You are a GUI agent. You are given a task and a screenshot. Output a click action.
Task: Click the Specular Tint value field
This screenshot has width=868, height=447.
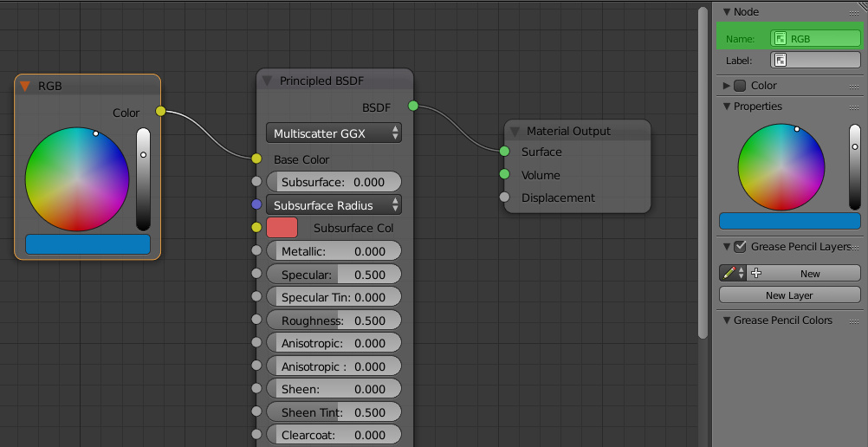coord(334,297)
